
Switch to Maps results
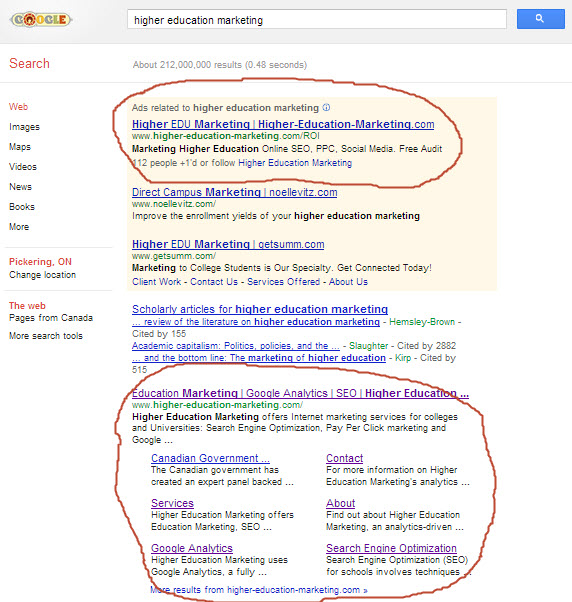(20, 147)
